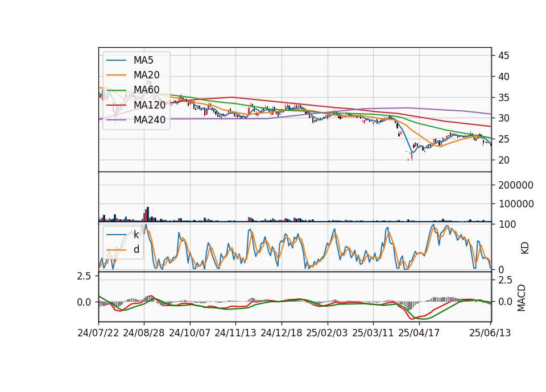Click the 25 price axis tick label
The width and height of the screenshot is (546, 392).
(x=503, y=139)
